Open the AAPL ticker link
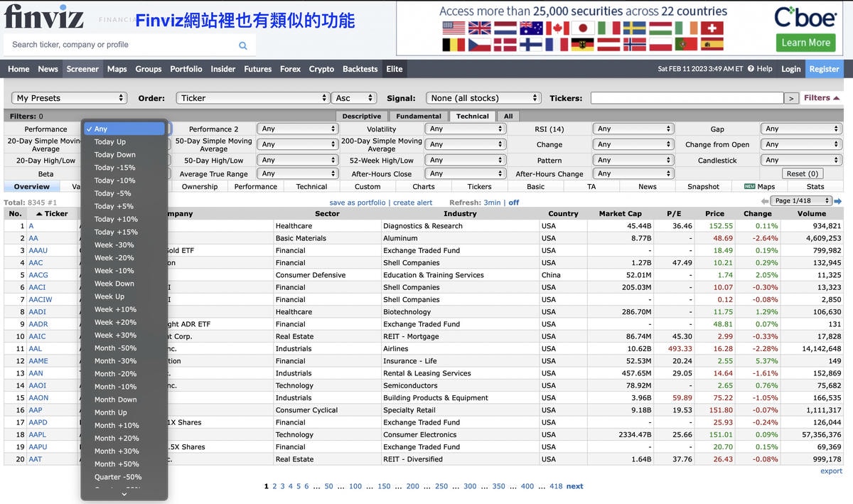This screenshot has height=504, width=853. point(37,434)
